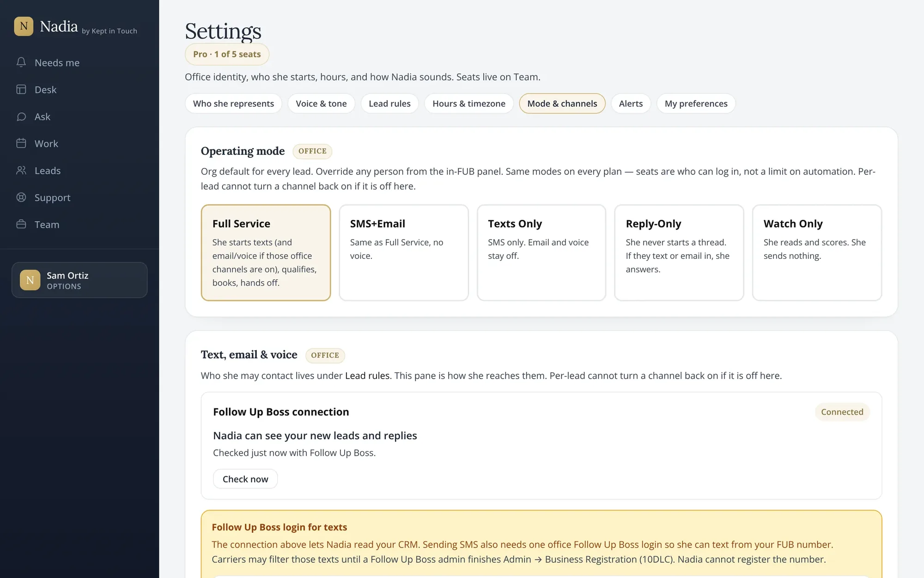Click the Leads people icon
The height and width of the screenshot is (578, 924).
click(21, 170)
